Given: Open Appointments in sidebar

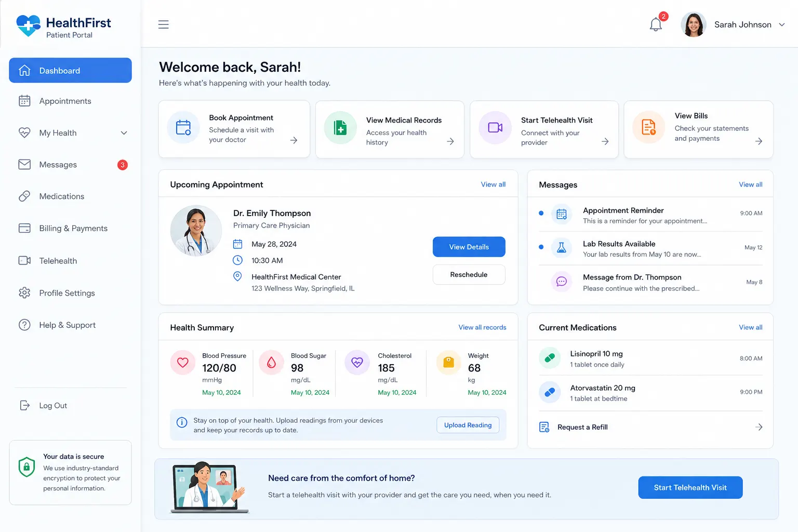Looking at the screenshot, I should pyautogui.click(x=70, y=101).
